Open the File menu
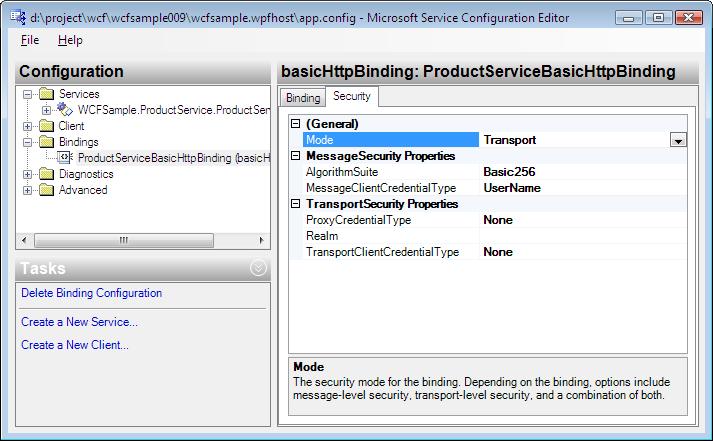 (x=30, y=40)
